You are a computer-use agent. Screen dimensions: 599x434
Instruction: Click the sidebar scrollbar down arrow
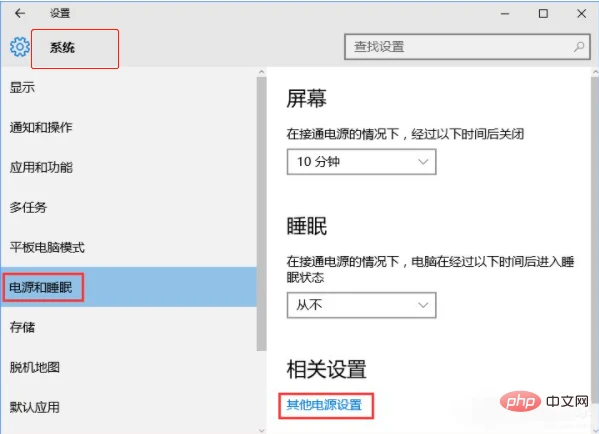click(x=261, y=430)
